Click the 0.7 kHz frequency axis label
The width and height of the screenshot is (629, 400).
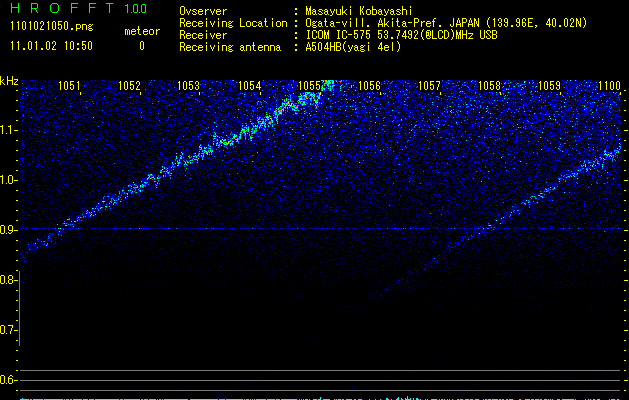click(x=8, y=330)
